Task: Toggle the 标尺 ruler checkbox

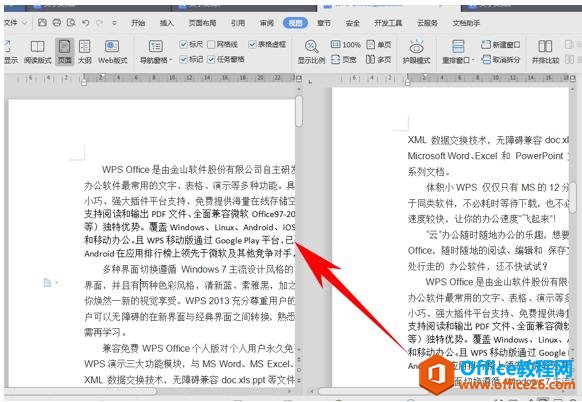Action: point(191,45)
